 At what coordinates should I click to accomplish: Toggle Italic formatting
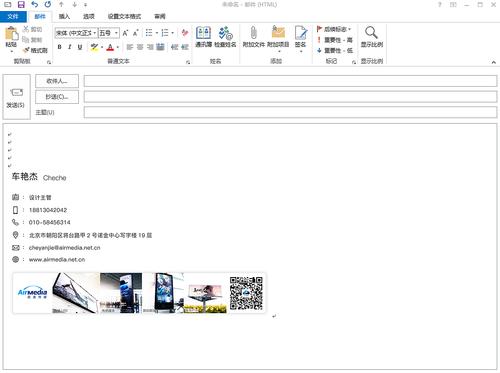click(x=69, y=47)
